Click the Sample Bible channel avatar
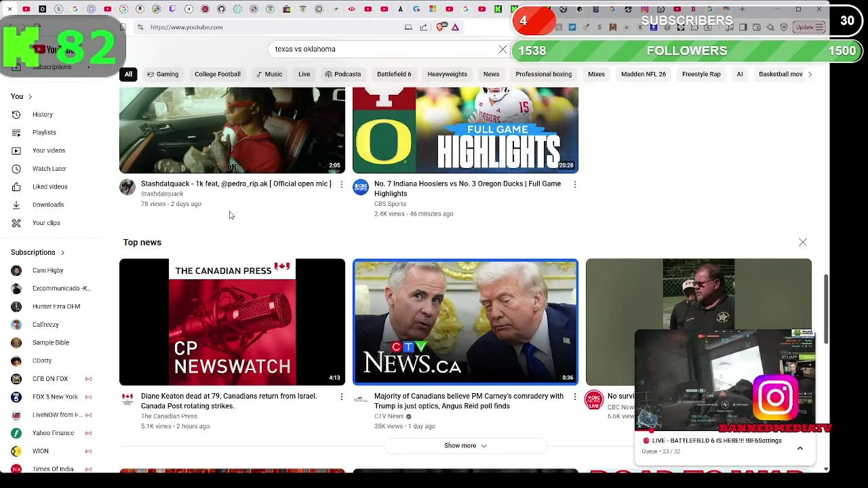Screen dimensions: 868x488 tap(16, 342)
